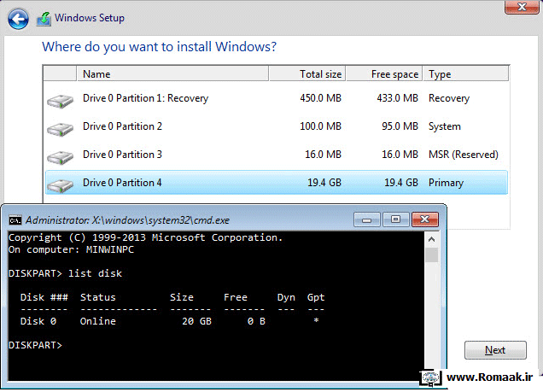Click the 'list disk' command text

96,273
